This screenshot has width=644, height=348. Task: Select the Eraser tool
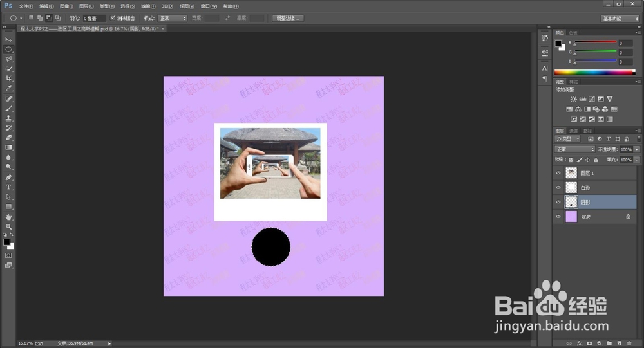(8, 138)
